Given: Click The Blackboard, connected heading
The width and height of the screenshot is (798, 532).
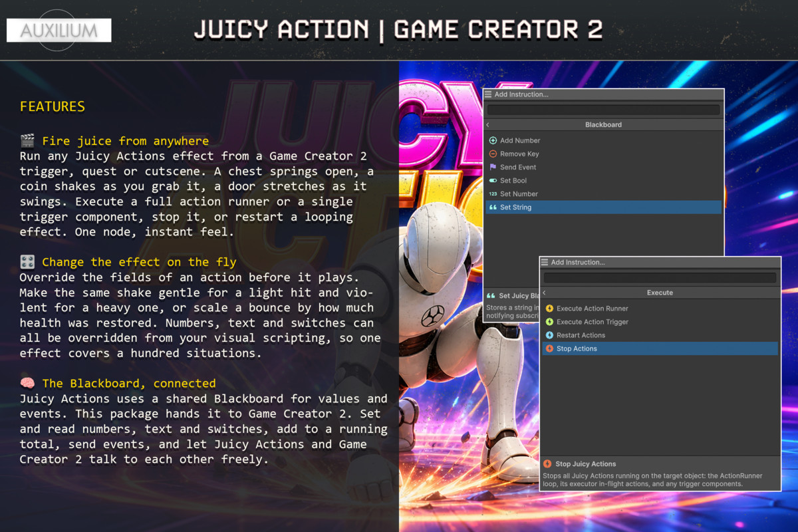Looking at the screenshot, I should coord(129,383).
